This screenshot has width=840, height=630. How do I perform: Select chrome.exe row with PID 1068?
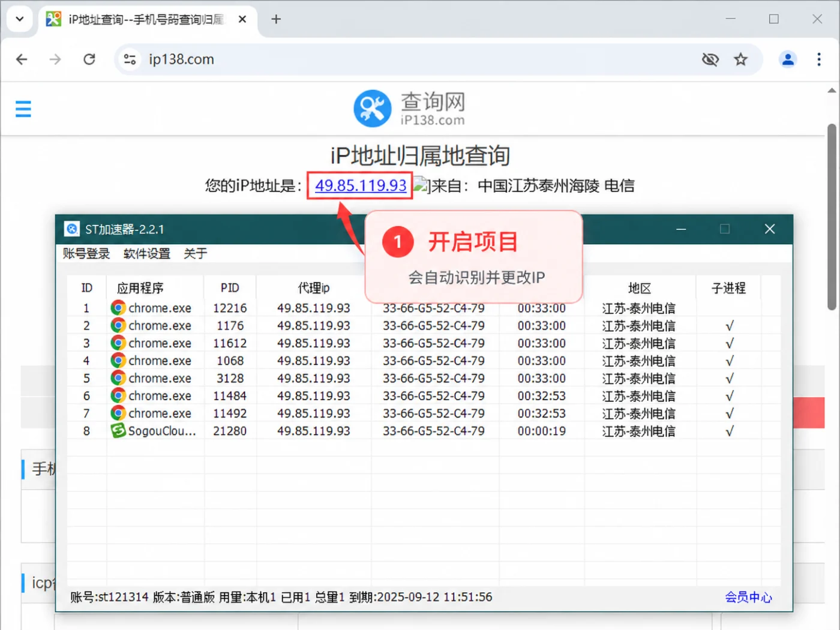(424, 361)
